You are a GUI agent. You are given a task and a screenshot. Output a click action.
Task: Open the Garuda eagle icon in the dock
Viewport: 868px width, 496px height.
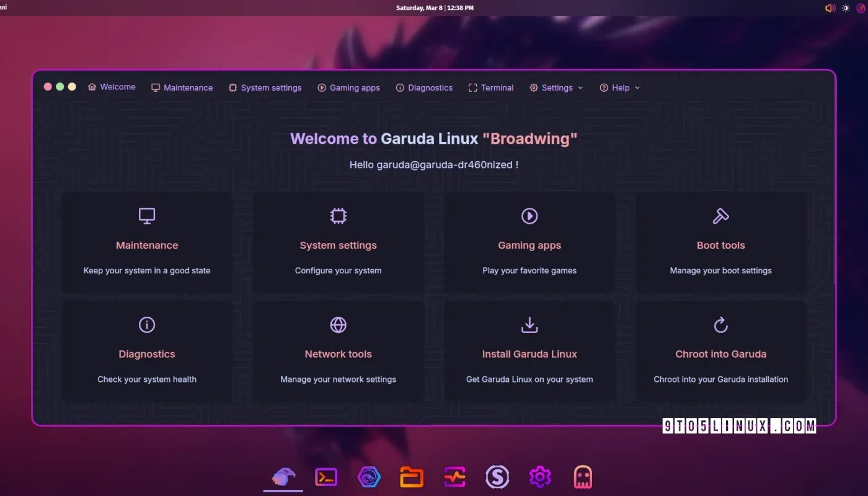[x=283, y=477]
